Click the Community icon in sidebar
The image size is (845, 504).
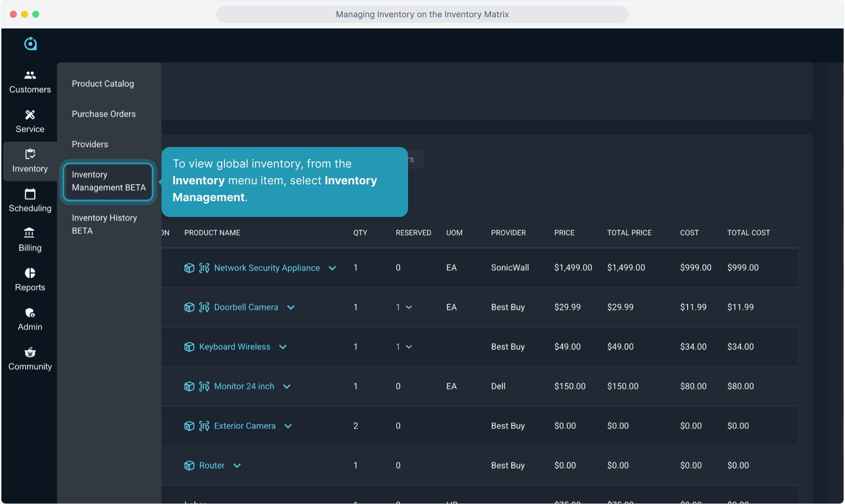click(x=30, y=352)
